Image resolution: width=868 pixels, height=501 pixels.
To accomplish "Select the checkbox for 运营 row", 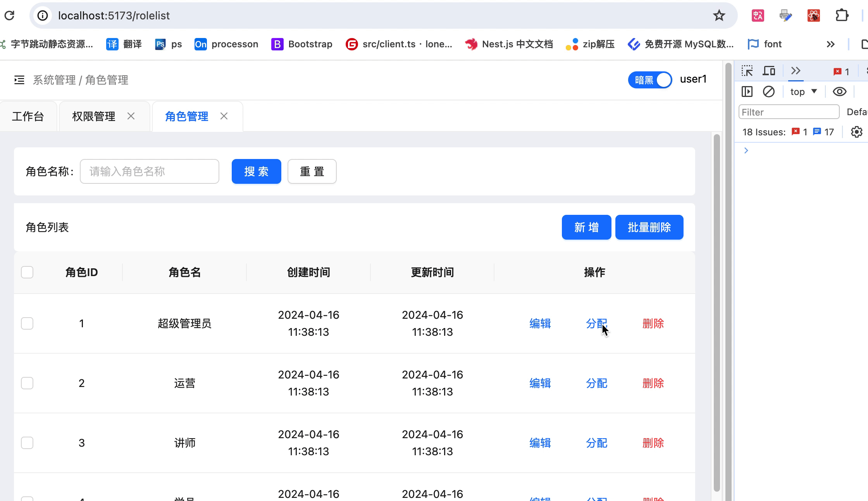I will coord(27,383).
